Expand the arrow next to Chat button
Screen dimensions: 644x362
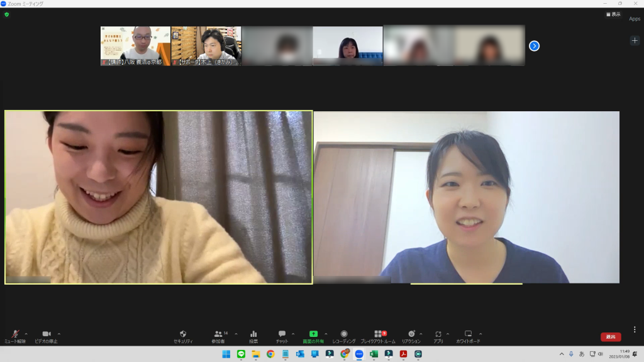tap(293, 334)
